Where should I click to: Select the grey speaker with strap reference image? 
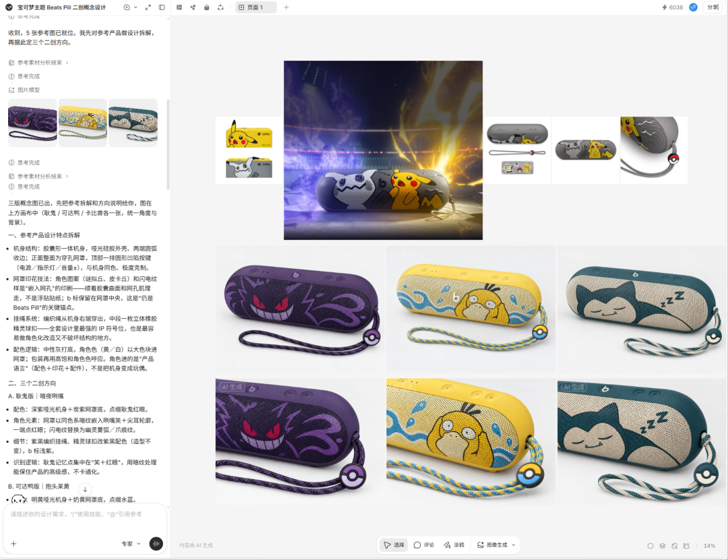click(x=517, y=150)
